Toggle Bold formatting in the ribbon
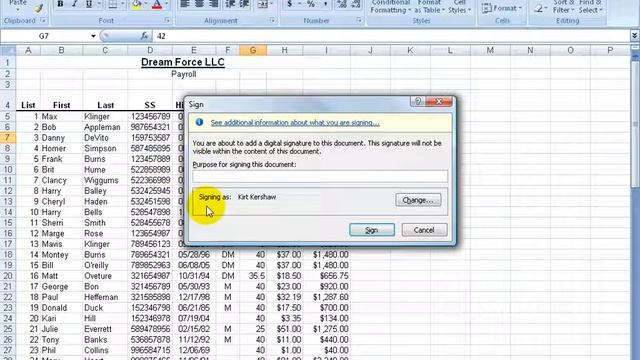 click(60, 4)
